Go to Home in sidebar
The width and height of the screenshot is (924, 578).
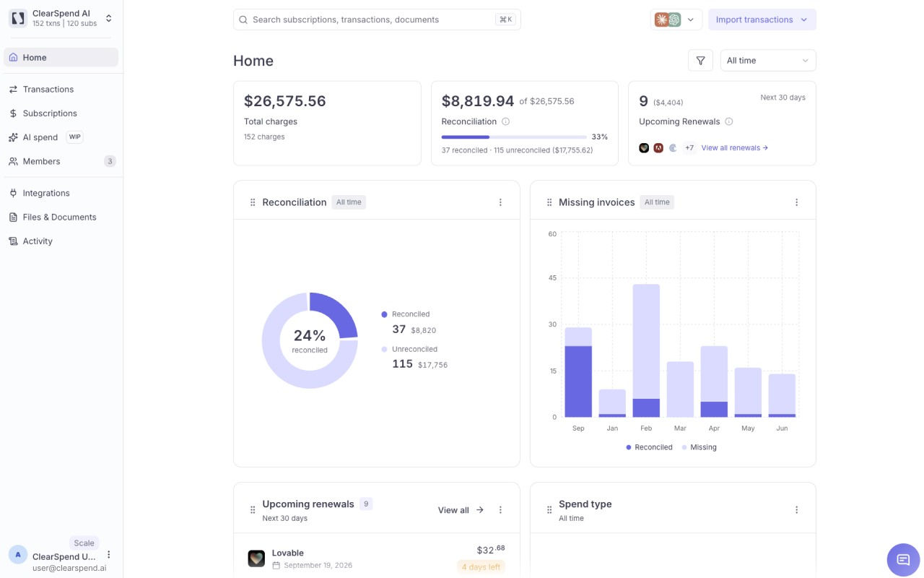(61, 57)
